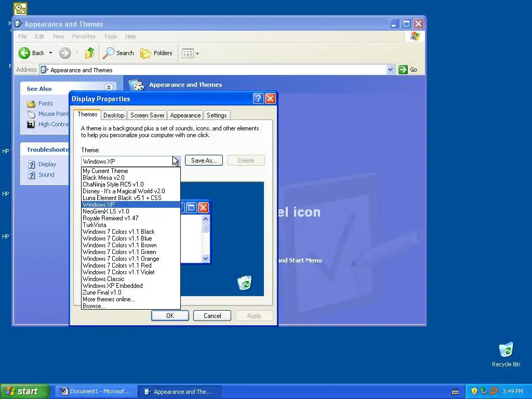Select Black Mesa v2.0 theme
This screenshot has width=532, height=399.
[131, 178]
